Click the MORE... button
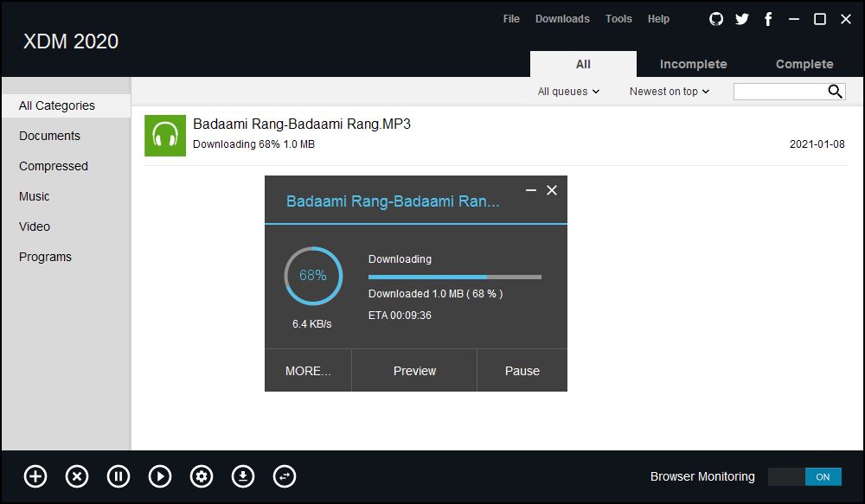This screenshot has width=865, height=504. tap(308, 371)
